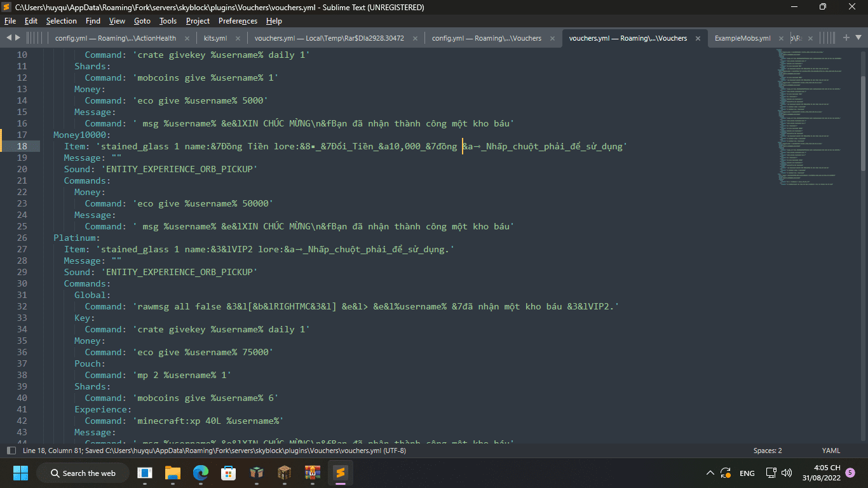Change indentation via Spaces: 2

(x=768, y=451)
